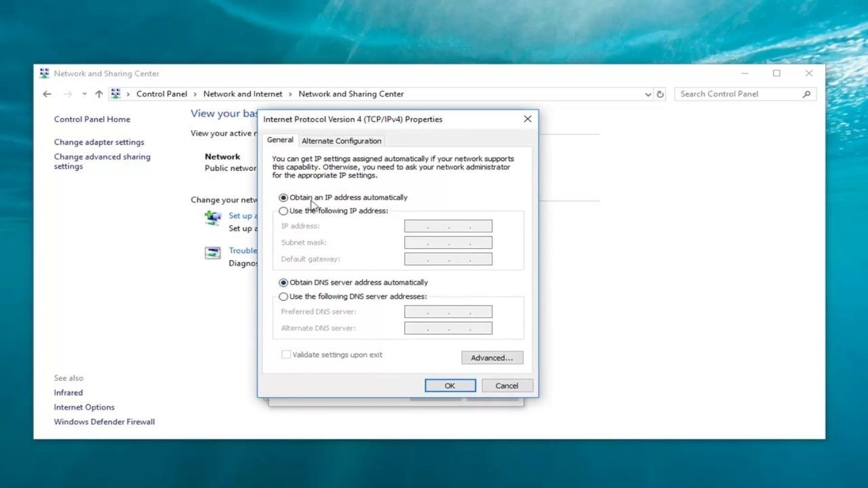The height and width of the screenshot is (488, 868).
Task: Switch to the Alternate Configuration tab
Action: point(341,141)
